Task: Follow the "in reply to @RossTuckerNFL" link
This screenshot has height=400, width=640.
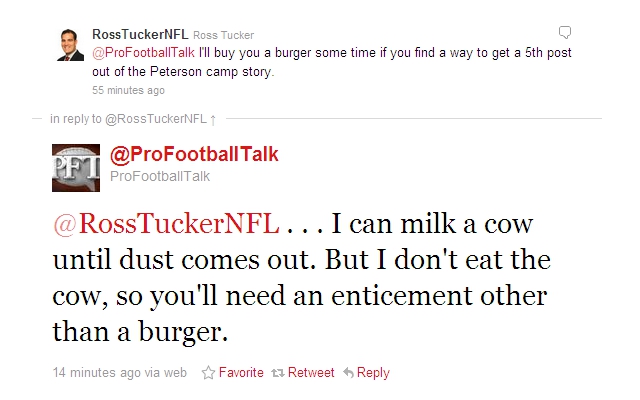Action: pyautogui.click(x=128, y=119)
